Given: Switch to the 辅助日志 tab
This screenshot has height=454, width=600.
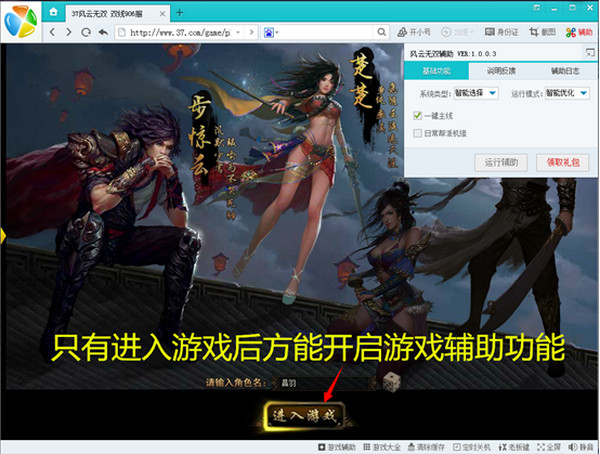Looking at the screenshot, I should [565, 71].
